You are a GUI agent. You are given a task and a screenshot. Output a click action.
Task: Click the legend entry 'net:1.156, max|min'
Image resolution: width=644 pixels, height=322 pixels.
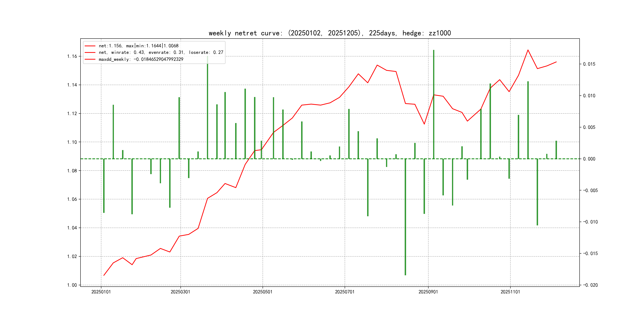click(x=139, y=46)
